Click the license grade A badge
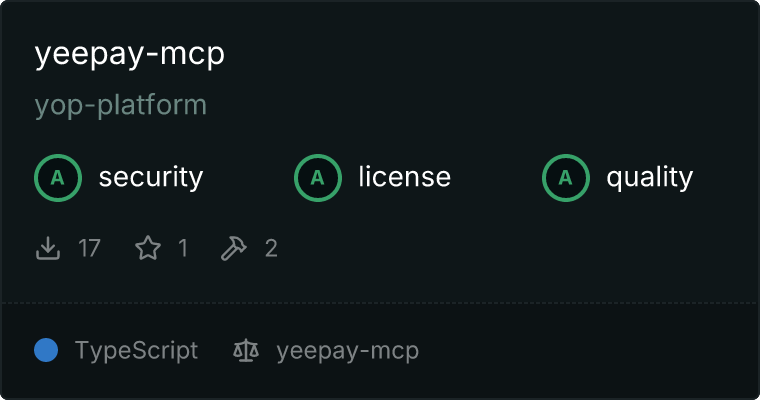 click(317, 178)
